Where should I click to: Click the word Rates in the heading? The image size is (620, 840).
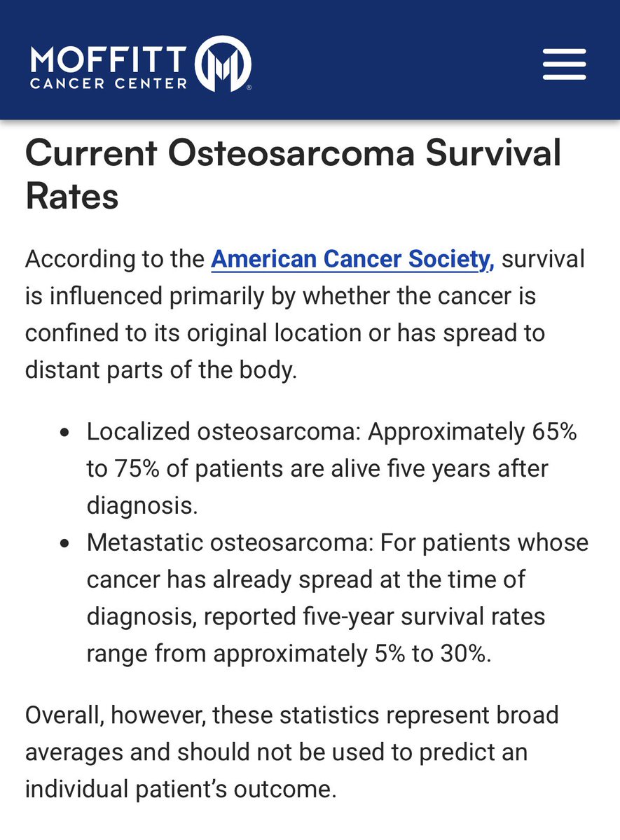pyautogui.click(x=72, y=197)
